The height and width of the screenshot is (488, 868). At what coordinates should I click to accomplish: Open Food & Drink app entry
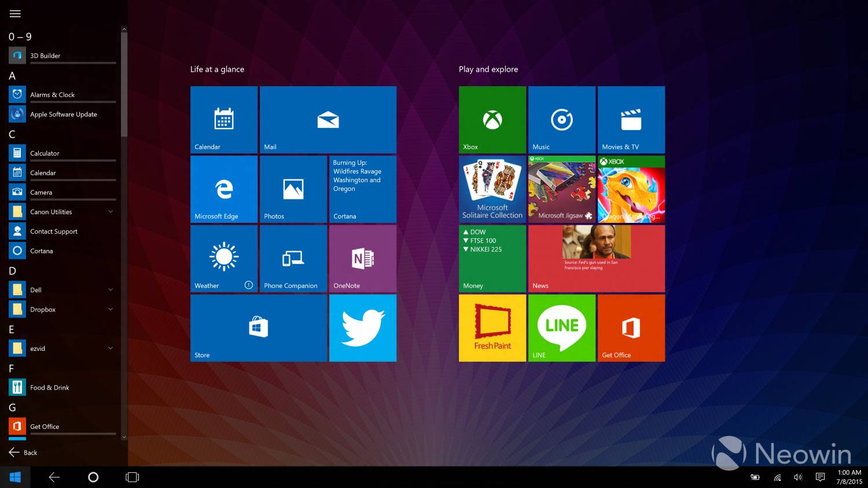(x=62, y=387)
